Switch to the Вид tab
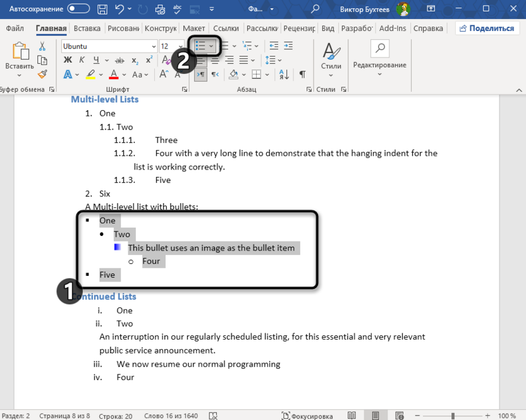The height and width of the screenshot is (420, 526). [327, 28]
